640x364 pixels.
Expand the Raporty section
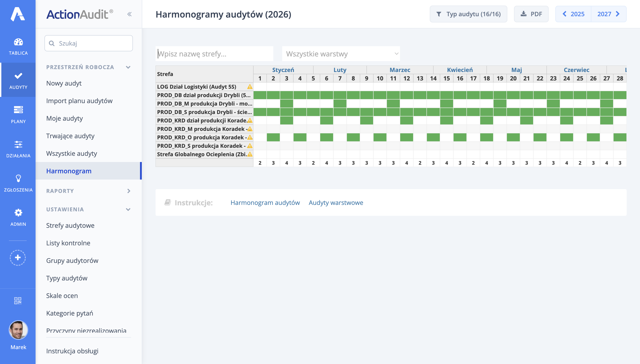[128, 191]
